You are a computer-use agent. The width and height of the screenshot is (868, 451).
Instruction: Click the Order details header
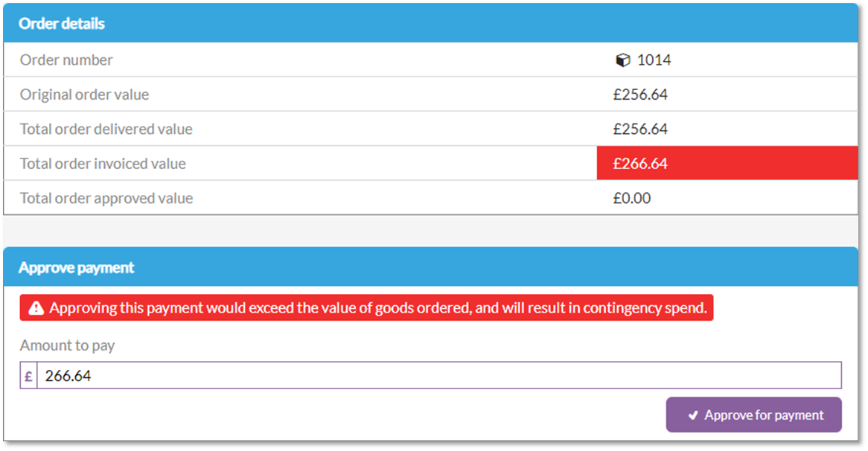pyautogui.click(x=431, y=23)
